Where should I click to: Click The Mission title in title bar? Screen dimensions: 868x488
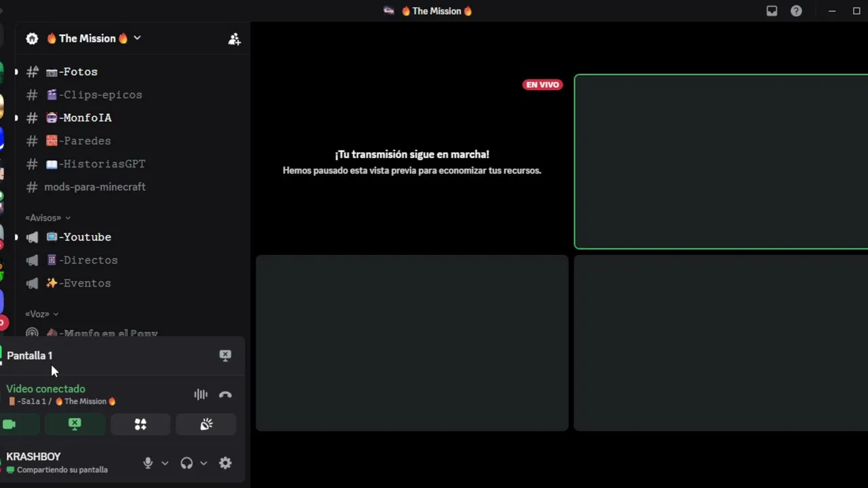437,11
